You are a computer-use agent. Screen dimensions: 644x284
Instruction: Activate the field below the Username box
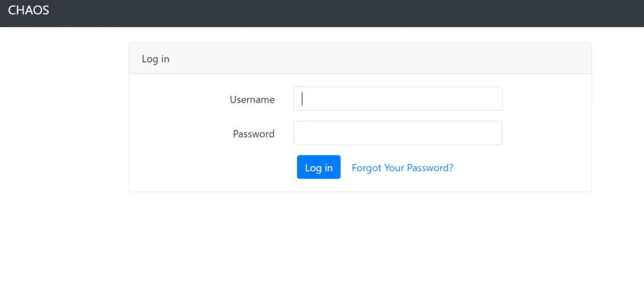[397, 133]
